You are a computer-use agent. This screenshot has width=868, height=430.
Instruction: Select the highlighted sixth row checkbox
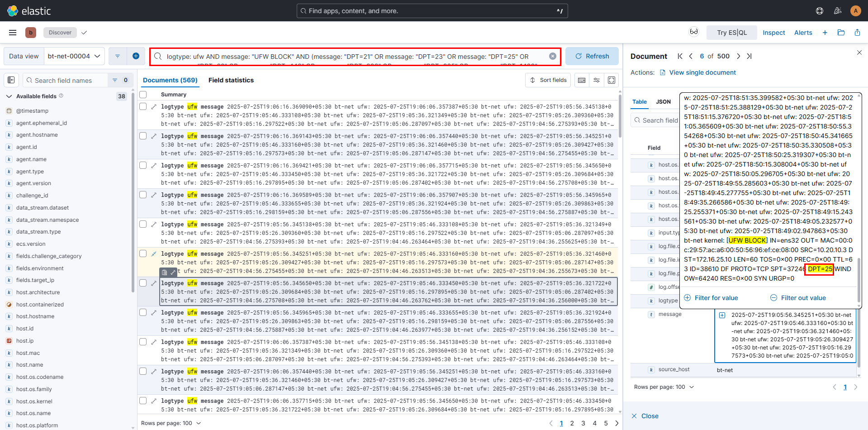click(x=143, y=253)
